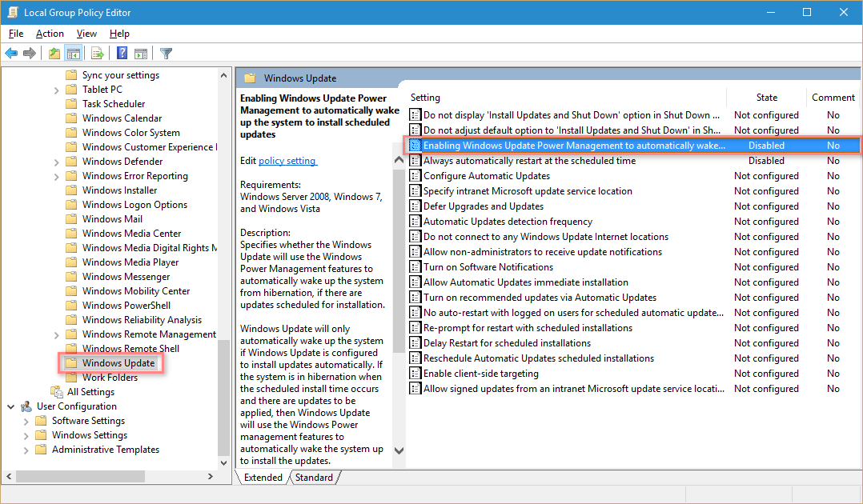This screenshot has height=504, width=863.
Task: Open the File menu
Action: click(x=16, y=34)
